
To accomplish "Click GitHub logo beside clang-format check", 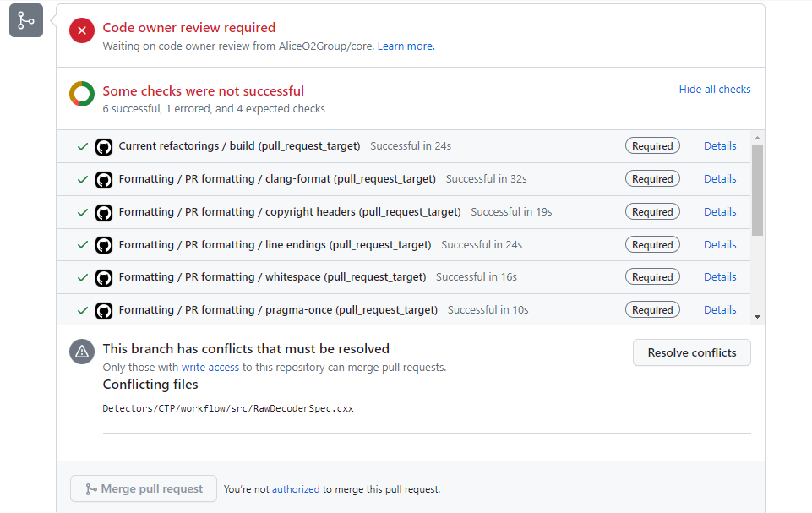I will (x=104, y=180).
